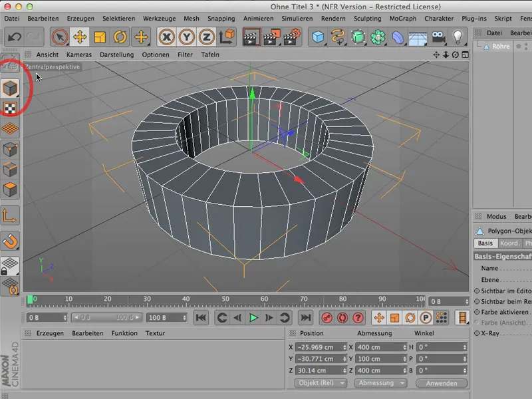Click the magnet Snapping icon
This screenshot has height=399, width=532.
(x=11, y=241)
